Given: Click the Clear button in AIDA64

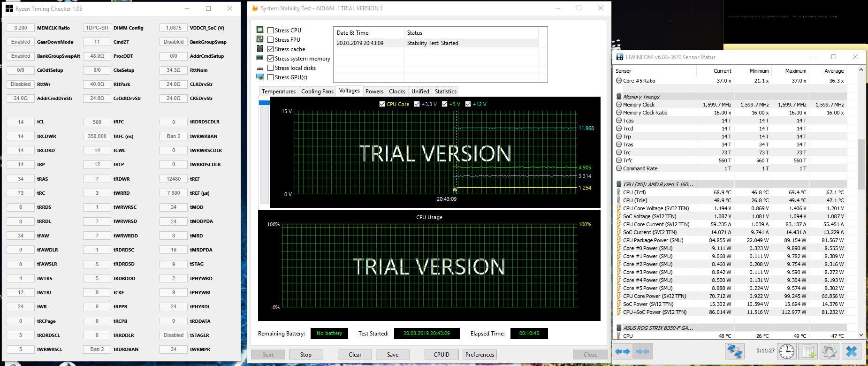Looking at the screenshot, I should pos(355,355).
